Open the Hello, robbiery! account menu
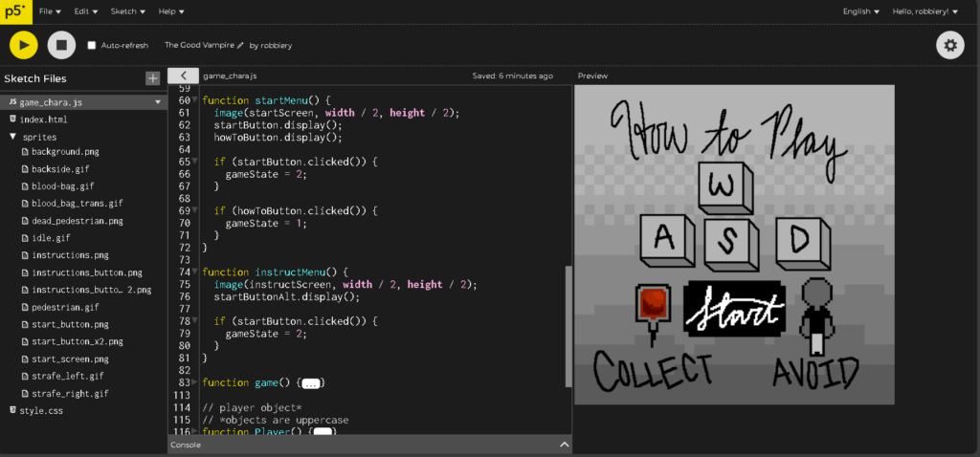This screenshot has height=457, width=980. pyautogui.click(x=925, y=11)
